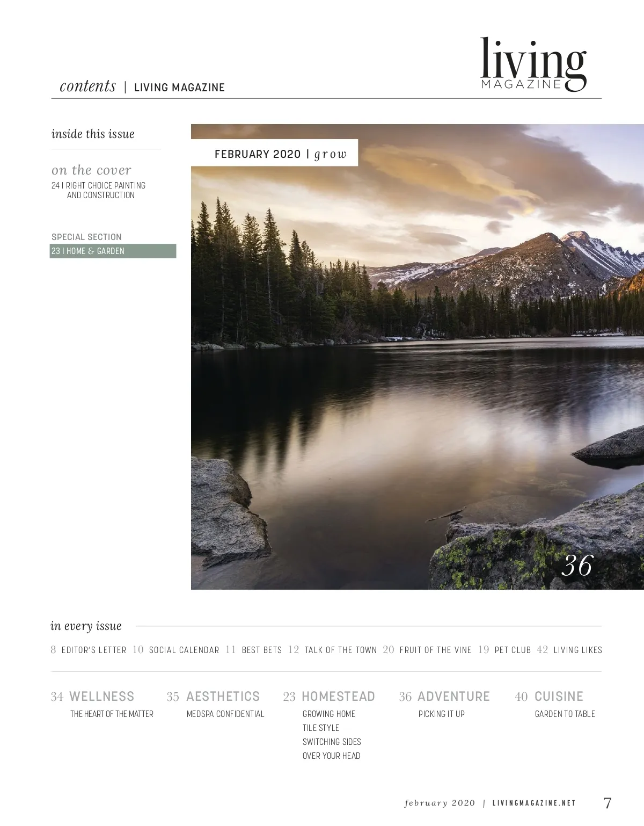The image size is (644, 826).
Task: Open the Medspa Confidential article
Action: point(225,714)
